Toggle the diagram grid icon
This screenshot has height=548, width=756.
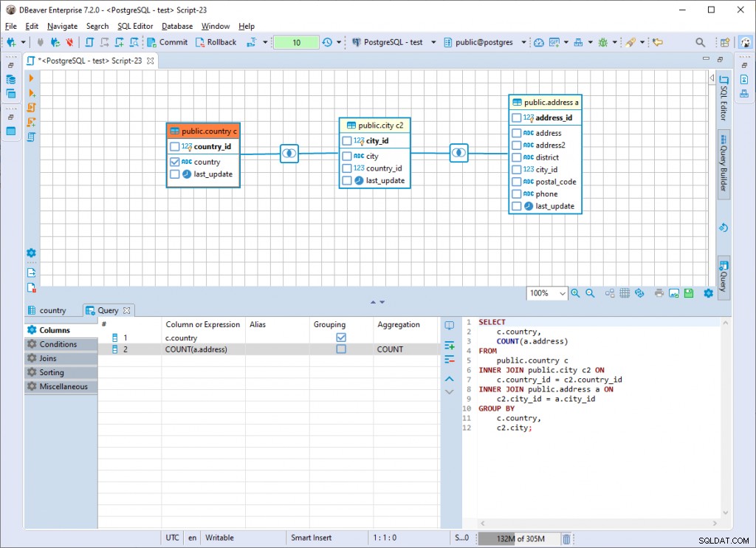[625, 292]
